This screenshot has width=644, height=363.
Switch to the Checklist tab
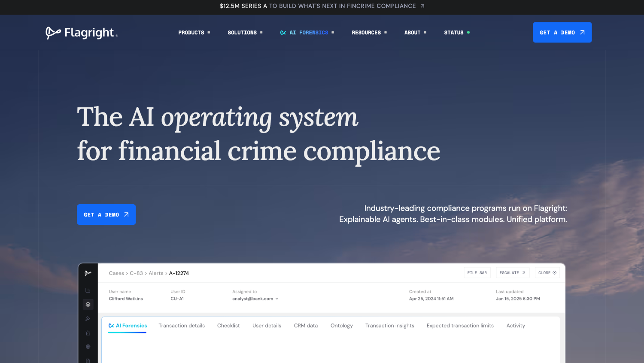228,326
